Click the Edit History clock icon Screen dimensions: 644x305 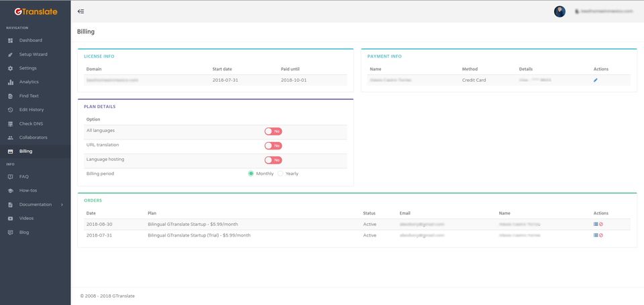[x=11, y=110]
